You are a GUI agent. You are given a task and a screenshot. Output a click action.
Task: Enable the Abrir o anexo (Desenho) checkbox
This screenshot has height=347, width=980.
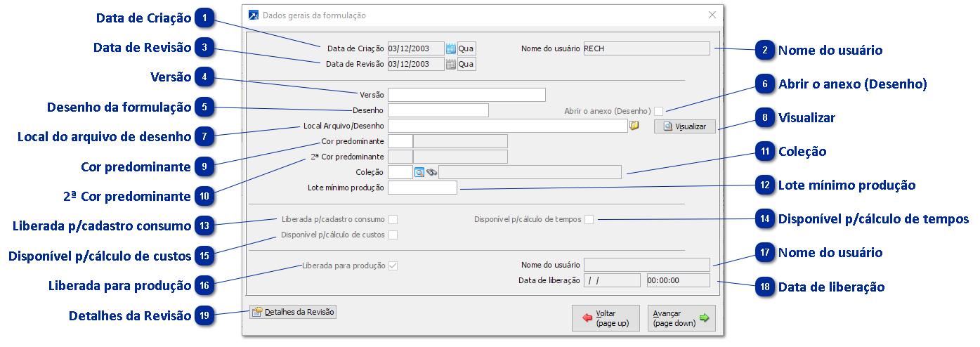[659, 111]
